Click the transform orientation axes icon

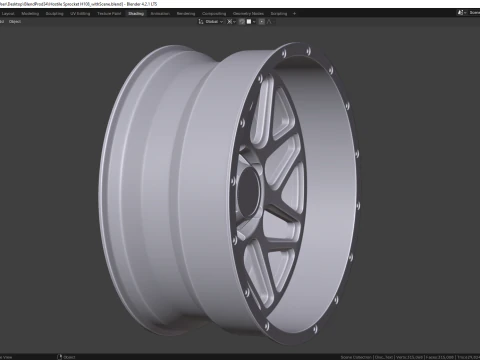(201, 22)
